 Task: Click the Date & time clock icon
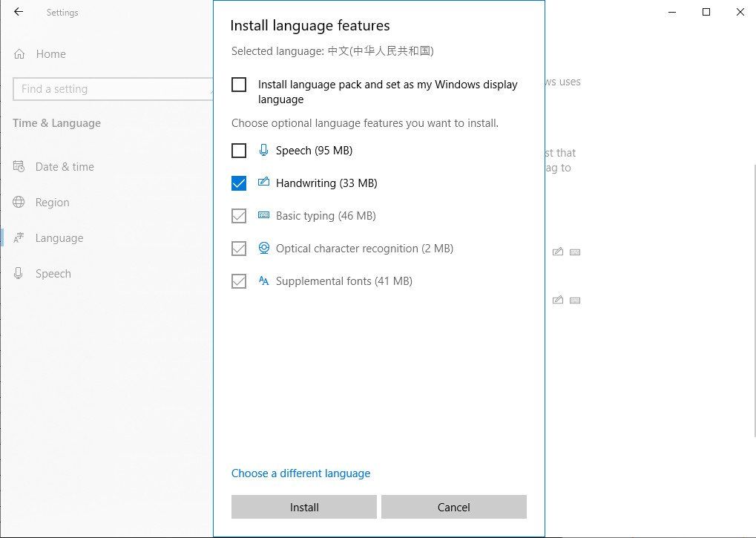point(18,166)
